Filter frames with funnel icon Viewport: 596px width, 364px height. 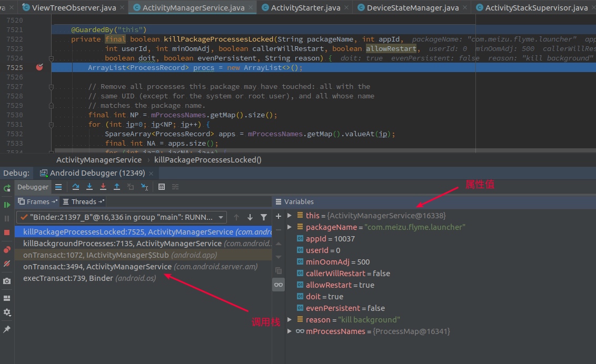click(264, 217)
